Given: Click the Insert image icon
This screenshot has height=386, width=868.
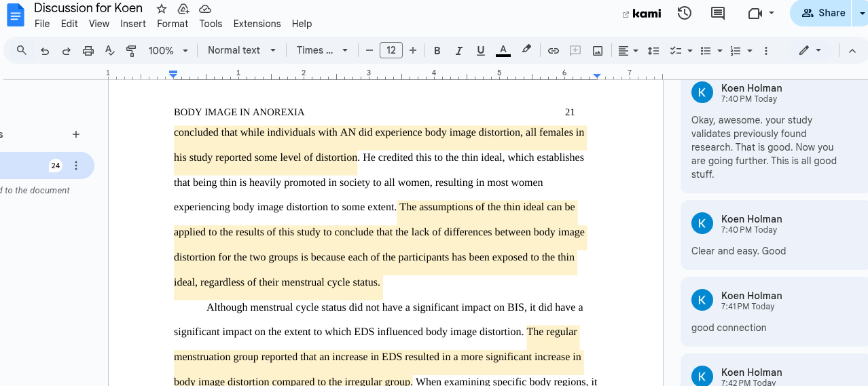Looking at the screenshot, I should (x=598, y=51).
